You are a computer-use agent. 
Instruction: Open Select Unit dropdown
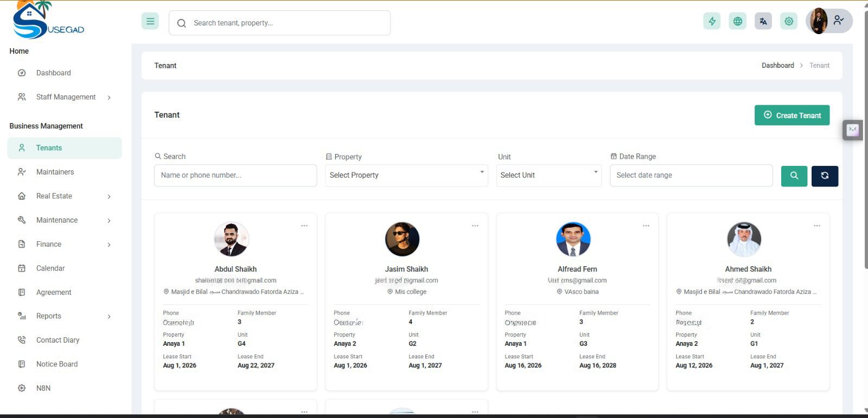pos(548,175)
